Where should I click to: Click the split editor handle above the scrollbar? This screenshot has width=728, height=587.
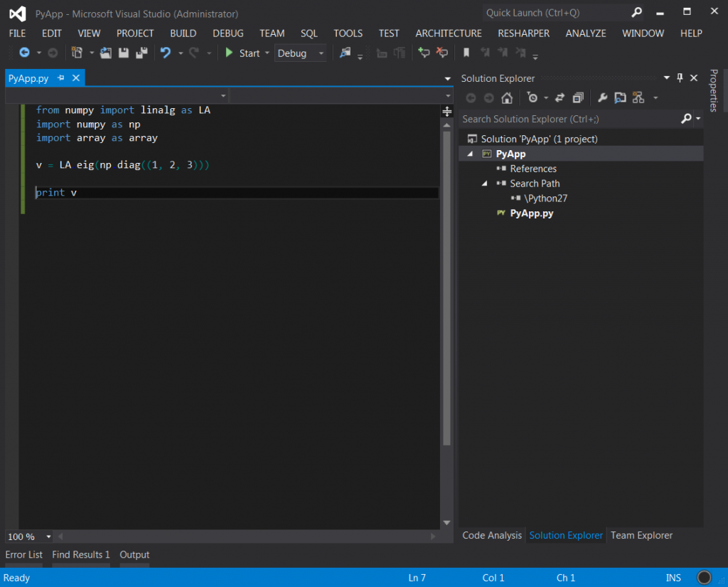[x=446, y=112]
